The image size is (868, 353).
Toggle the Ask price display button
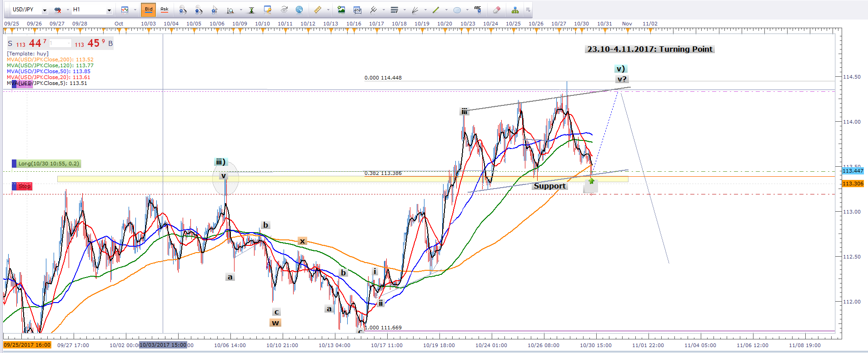pyautogui.click(x=165, y=10)
